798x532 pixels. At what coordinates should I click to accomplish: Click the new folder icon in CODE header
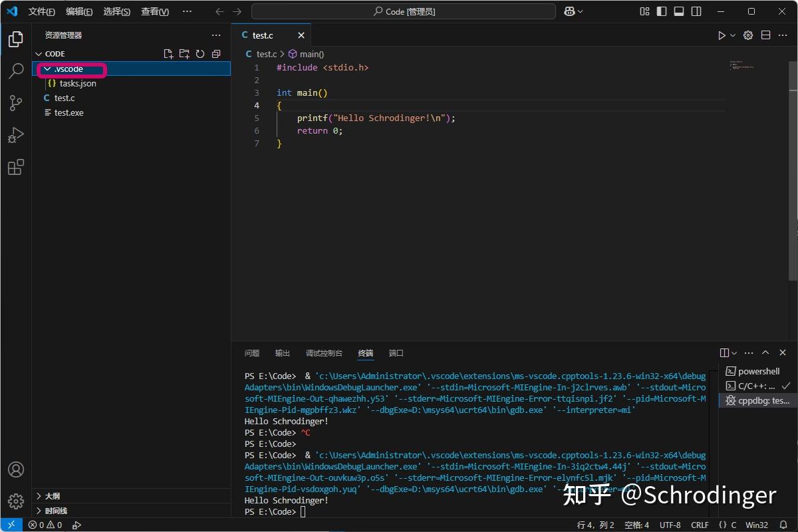pyautogui.click(x=184, y=54)
